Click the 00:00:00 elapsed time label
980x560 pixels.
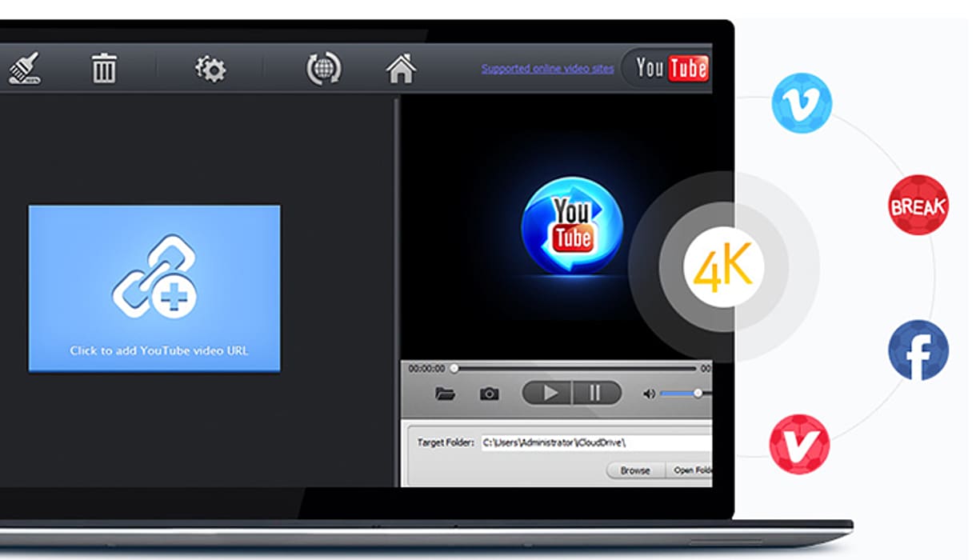click(x=426, y=369)
